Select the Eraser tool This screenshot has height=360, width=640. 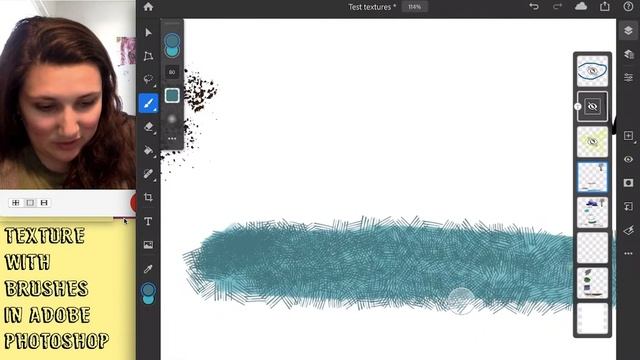tap(148, 127)
